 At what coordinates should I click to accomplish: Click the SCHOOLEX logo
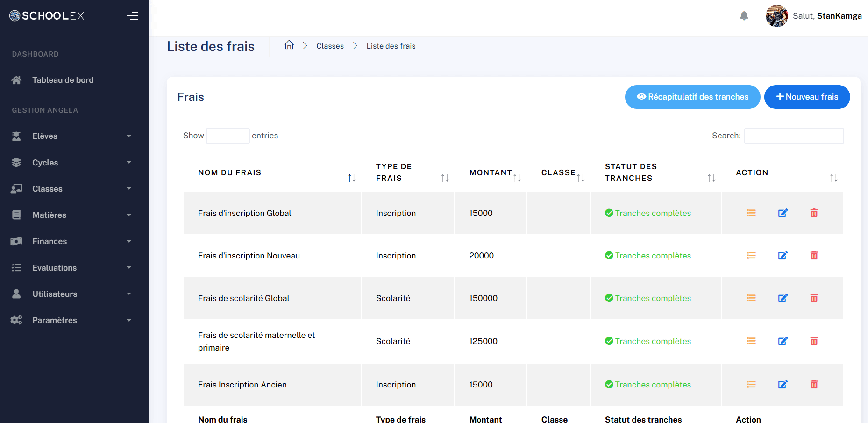click(47, 16)
